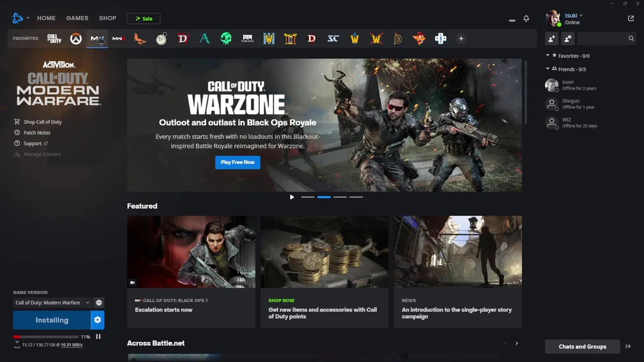Click 'SHOP NOW' label on coins card
The image size is (644, 362).
[281, 300]
